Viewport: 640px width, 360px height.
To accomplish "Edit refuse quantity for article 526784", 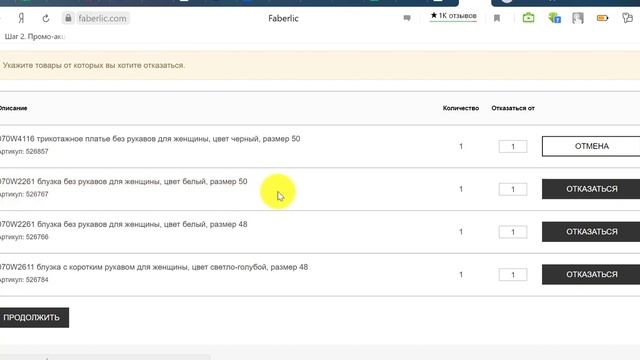I will (513, 275).
